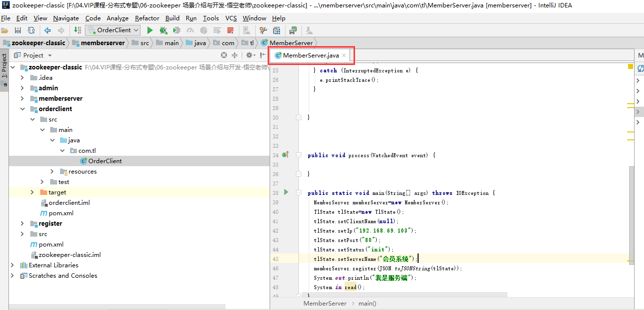Open the Build menu
The image size is (644, 310).
coord(172,18)
